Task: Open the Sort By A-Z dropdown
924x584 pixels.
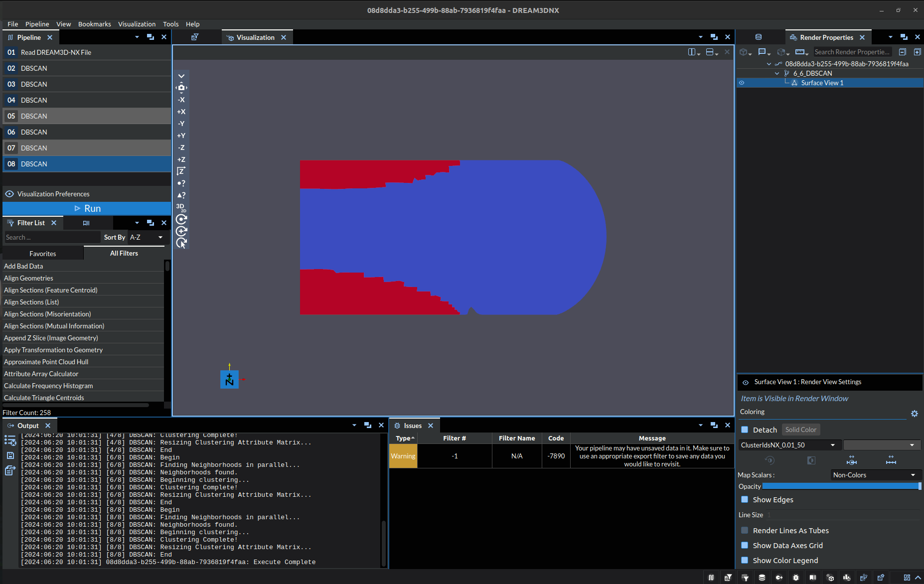Action: tap(147, 238)
